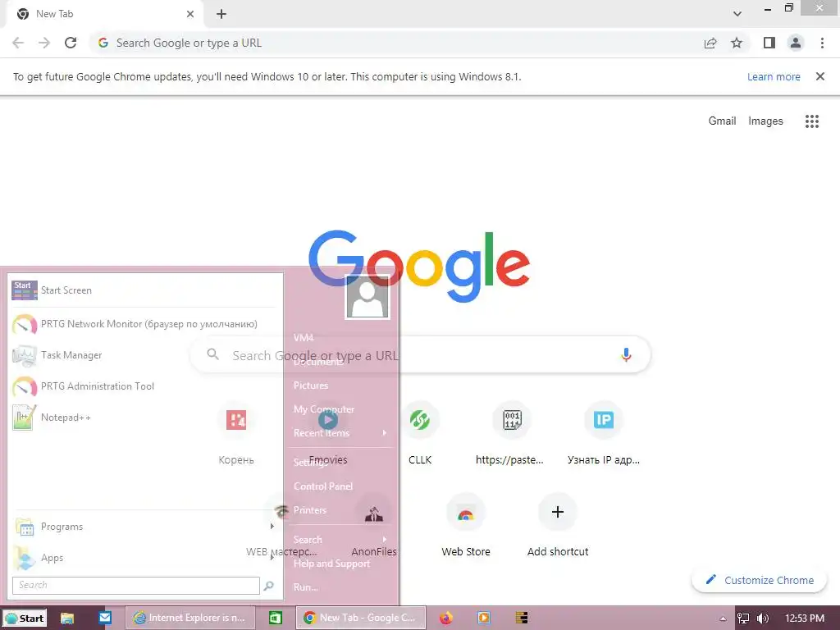This screenshot has width=840, height=630.
Task: Go forward in Chrome history
Action: pyautogui.click(x=44, y=43)
